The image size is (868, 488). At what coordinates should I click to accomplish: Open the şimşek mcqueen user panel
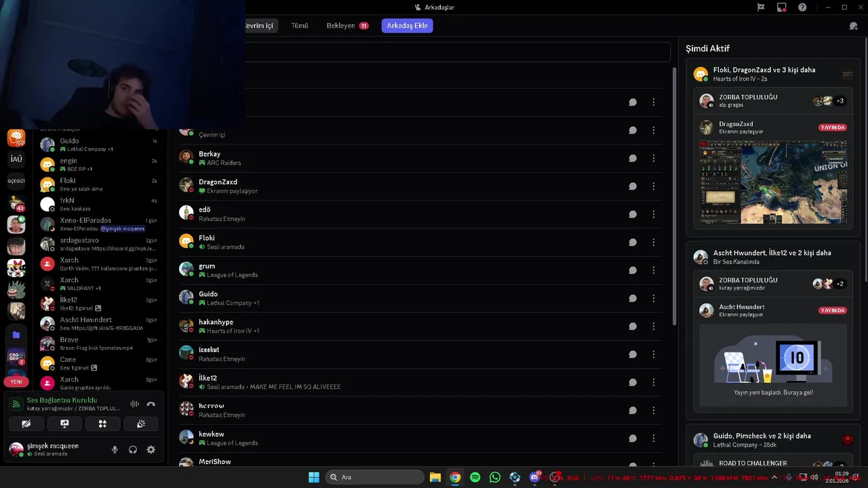click(54, 449)
